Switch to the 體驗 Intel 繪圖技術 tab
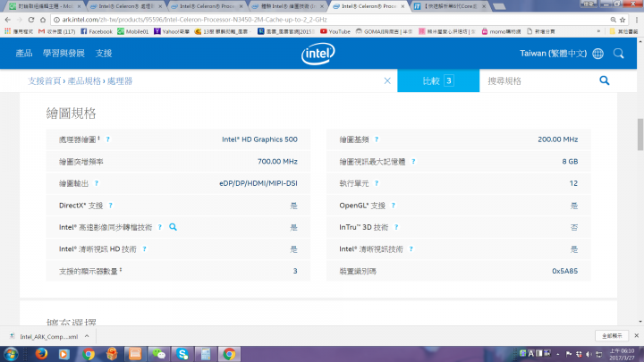 point(288,6)
